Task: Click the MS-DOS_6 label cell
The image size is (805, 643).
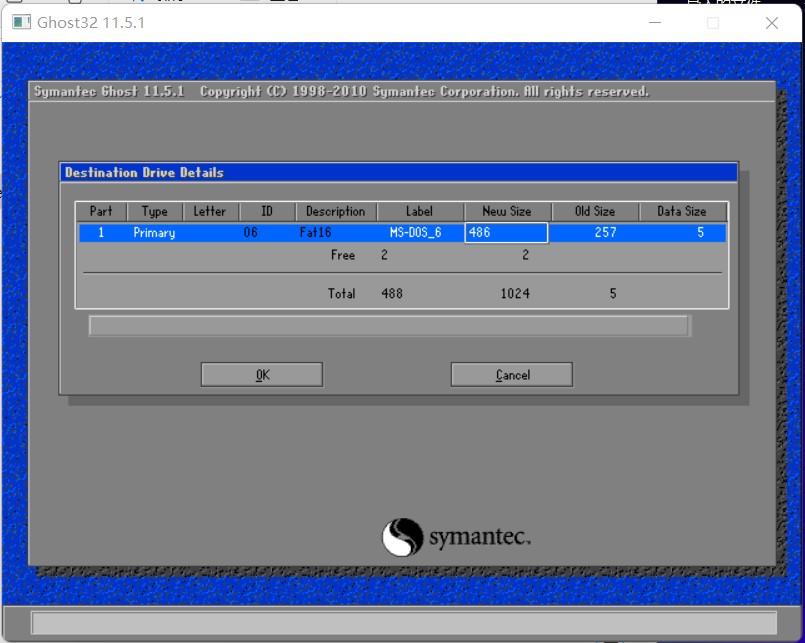Action: tap(415, 233)
